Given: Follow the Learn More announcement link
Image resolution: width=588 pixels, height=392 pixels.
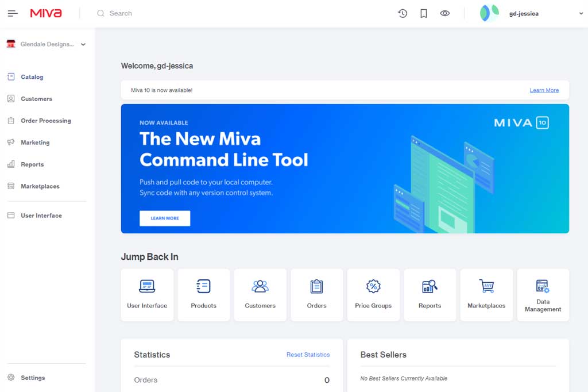Looking at the screenshot, I should (x=544, y=90).
